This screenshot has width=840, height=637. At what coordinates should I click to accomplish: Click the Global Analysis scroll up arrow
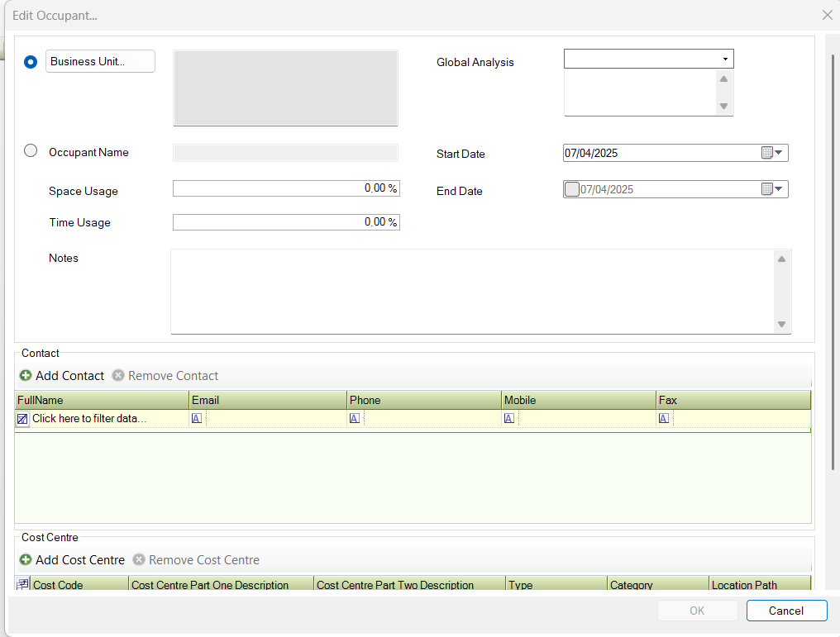coord(723,79)
